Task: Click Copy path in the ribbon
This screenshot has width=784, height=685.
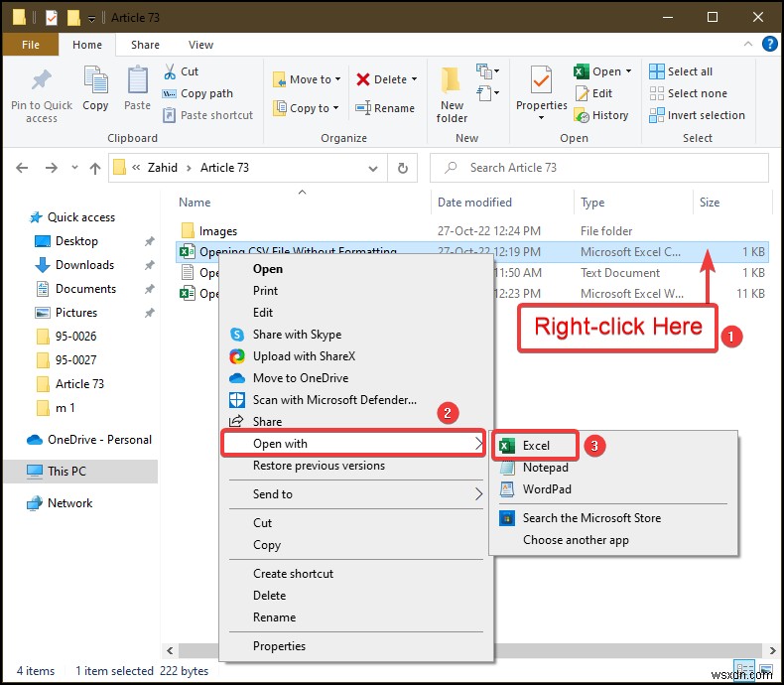Action: coord(198,93)
